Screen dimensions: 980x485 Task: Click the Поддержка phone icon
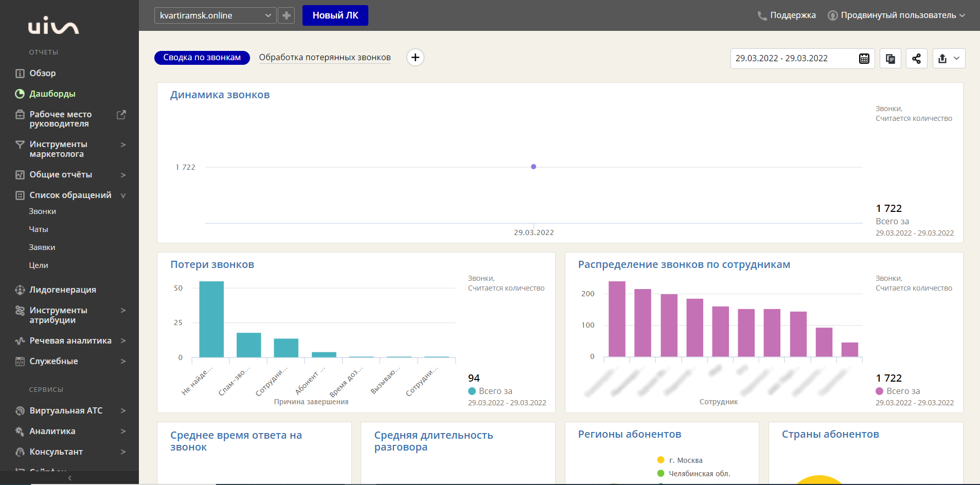coord(762,16)
